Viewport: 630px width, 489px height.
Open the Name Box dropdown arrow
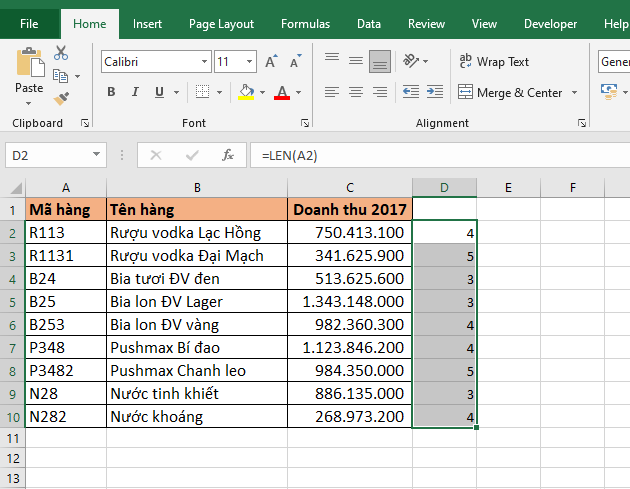97,155
